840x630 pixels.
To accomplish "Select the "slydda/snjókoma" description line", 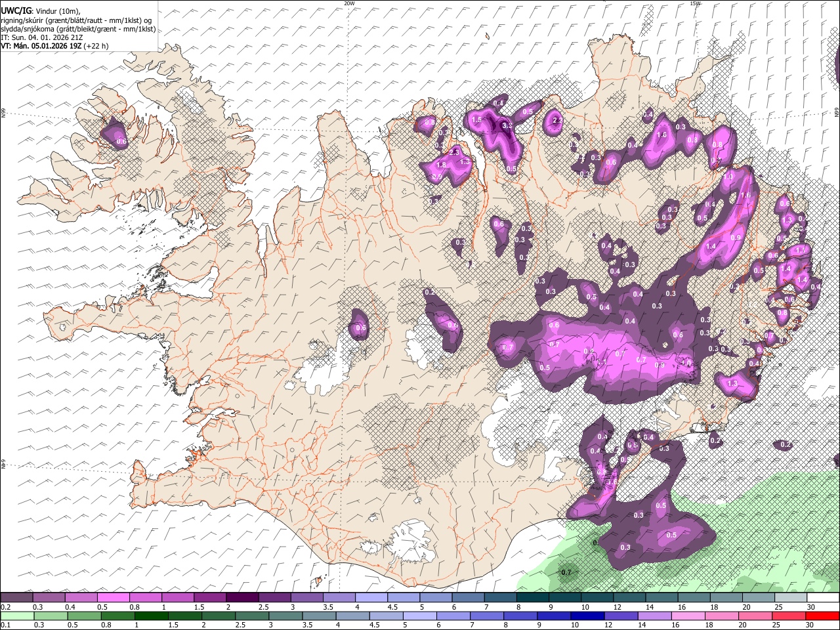I will (78, 29).
